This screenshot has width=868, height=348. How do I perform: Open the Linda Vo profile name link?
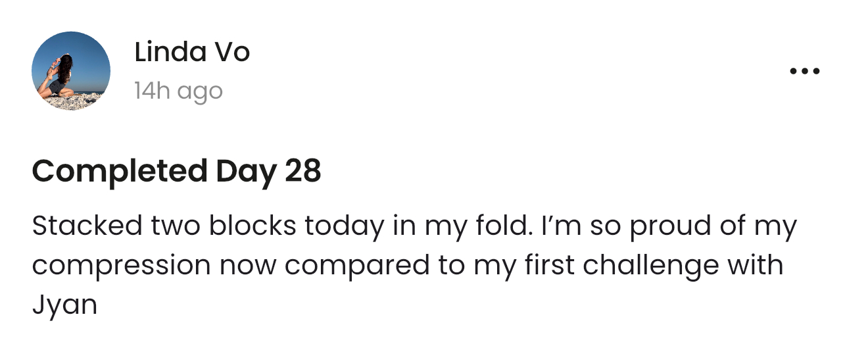[x=192, y=52]
